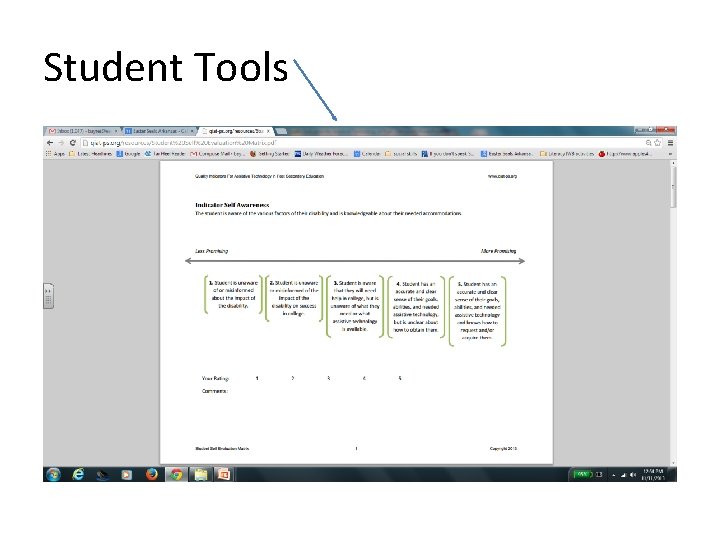Switch to the Easter Seals Arkansas tab

(158, 131)
